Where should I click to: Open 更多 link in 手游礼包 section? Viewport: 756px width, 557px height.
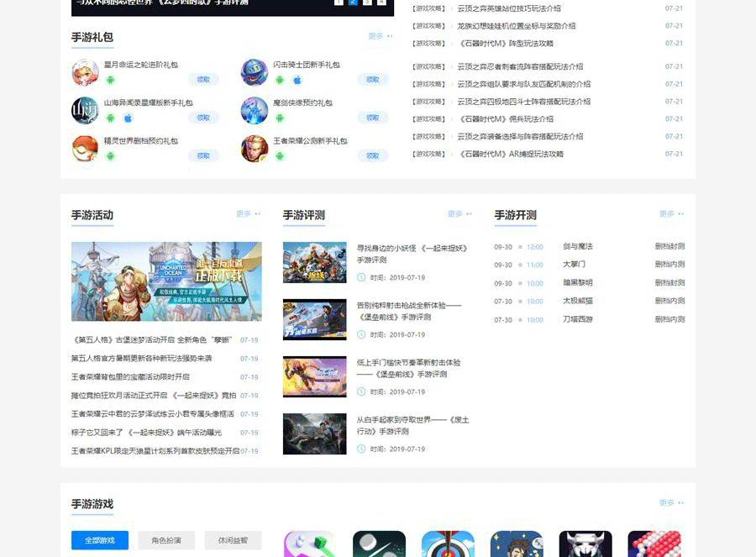(x=381, y=36)
